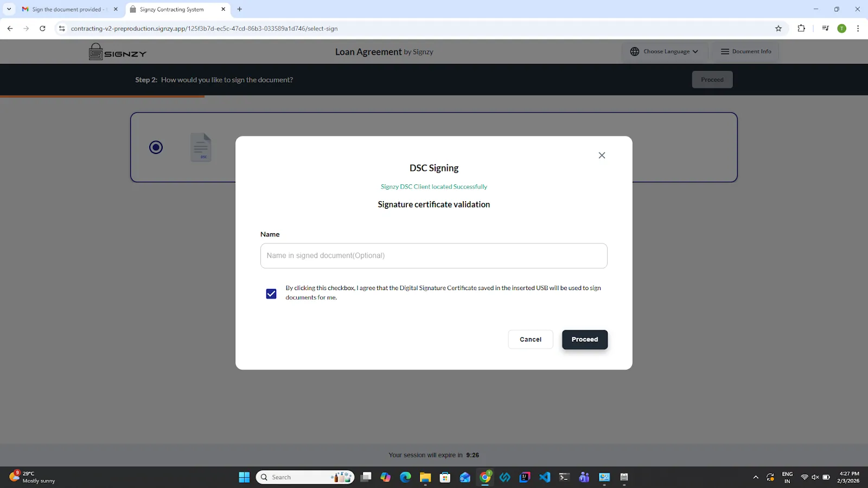Click the taskbar clock showing 4:27 PM
The image size is (868, 488).
(848, 477)
